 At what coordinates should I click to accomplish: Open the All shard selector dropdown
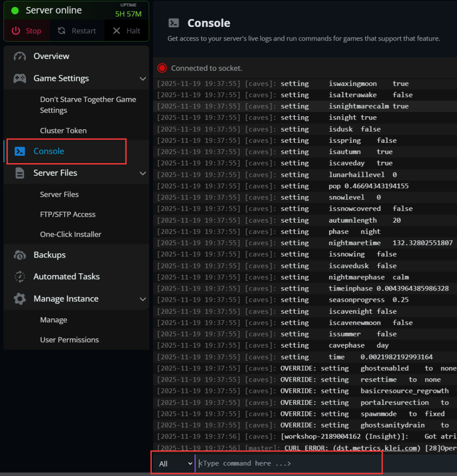pyautogui.click(x=175, y=463)
